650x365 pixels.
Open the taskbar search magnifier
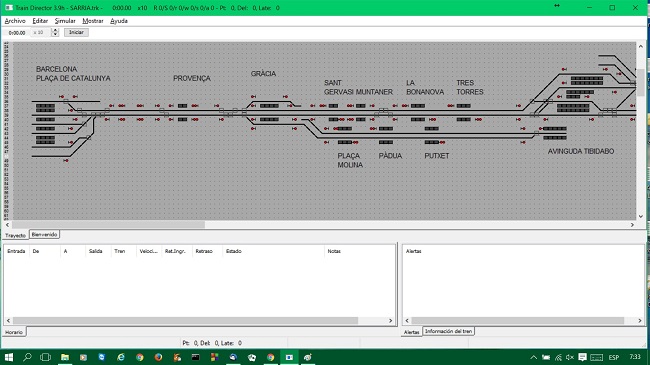point(27,357)
